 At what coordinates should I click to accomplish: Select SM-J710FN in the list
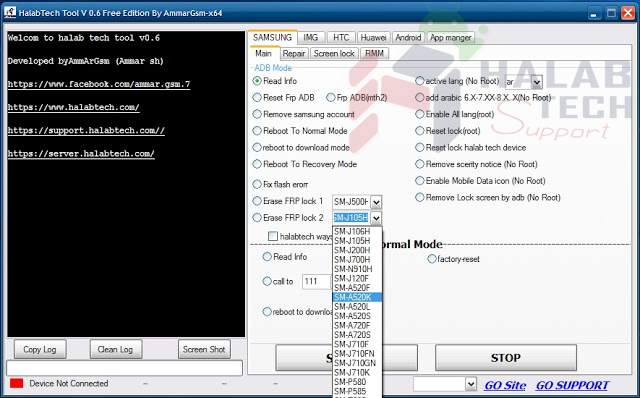point(357,354)
